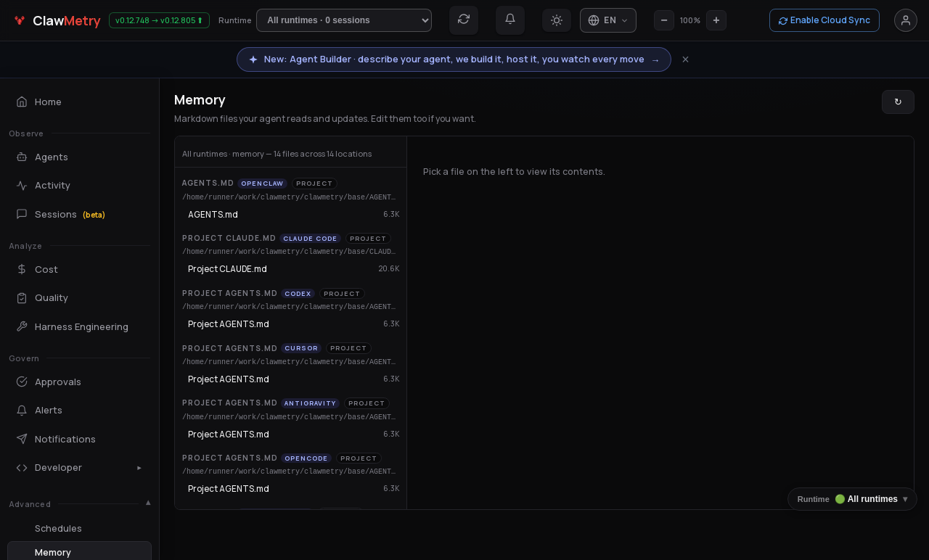Click Enable Cloud Sync button
The image size is (929, 560).
tap(824, 20)
